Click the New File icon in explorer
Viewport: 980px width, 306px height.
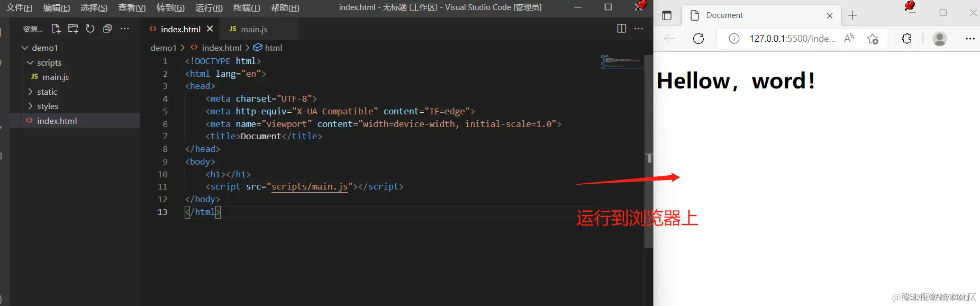[x=56, y=29]
